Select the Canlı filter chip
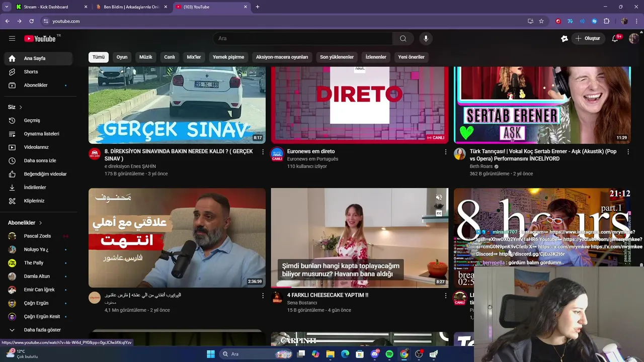Screen dimensions: 644x362 170,57
